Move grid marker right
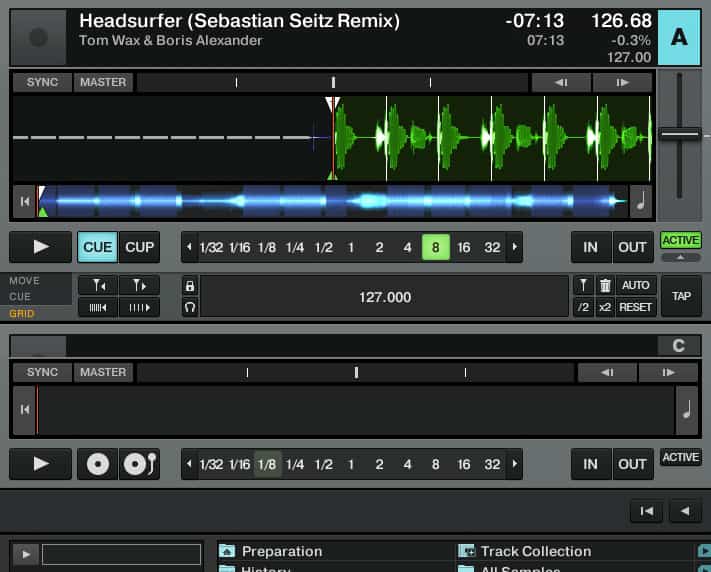 click(139, 285)
